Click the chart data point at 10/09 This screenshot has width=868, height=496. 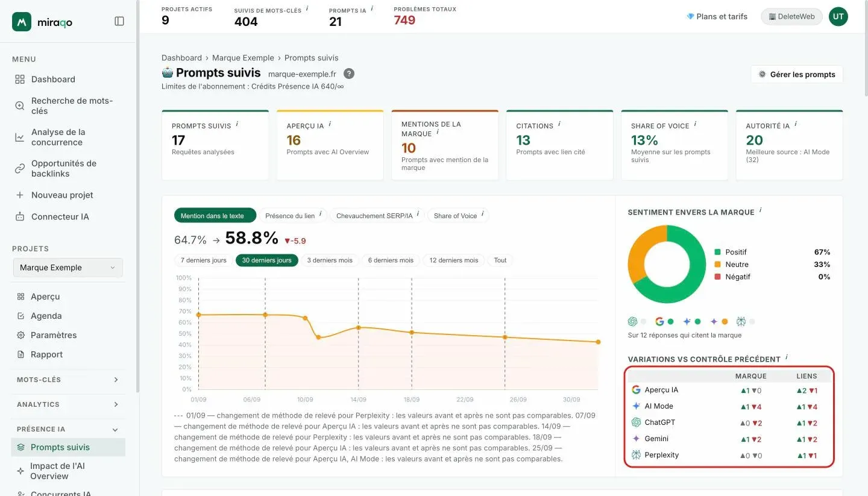pos(305,318)
